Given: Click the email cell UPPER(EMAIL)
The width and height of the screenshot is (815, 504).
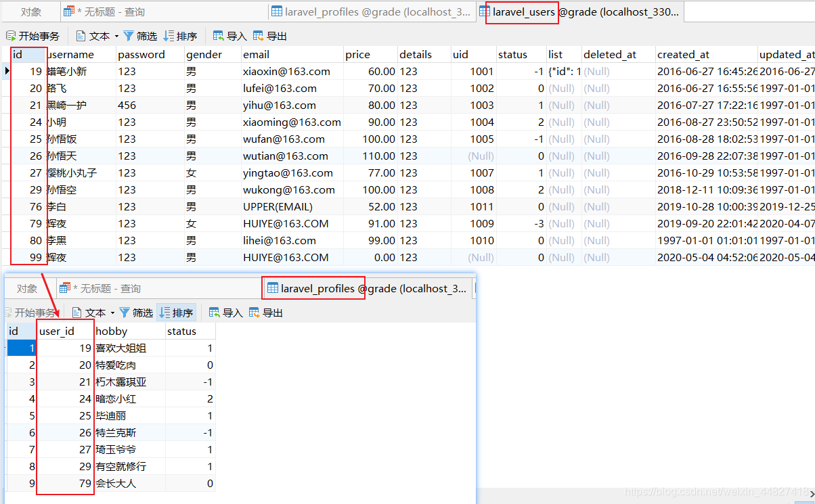Looking at the screenshot, I should coord(292,206).
